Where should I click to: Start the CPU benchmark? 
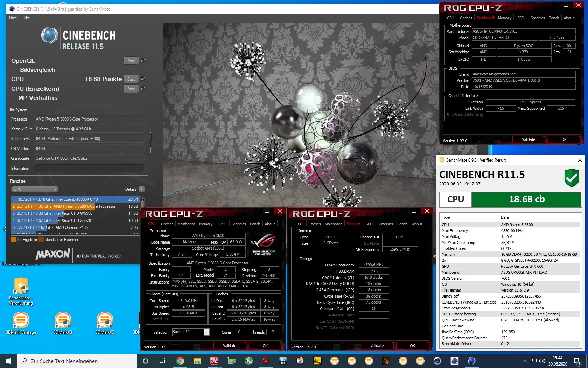click(131, 79)
